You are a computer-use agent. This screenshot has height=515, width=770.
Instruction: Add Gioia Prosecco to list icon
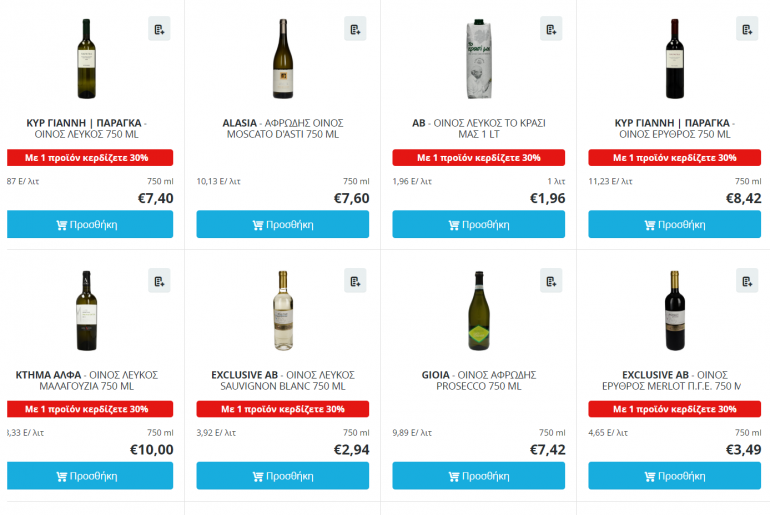coord(551,281)
